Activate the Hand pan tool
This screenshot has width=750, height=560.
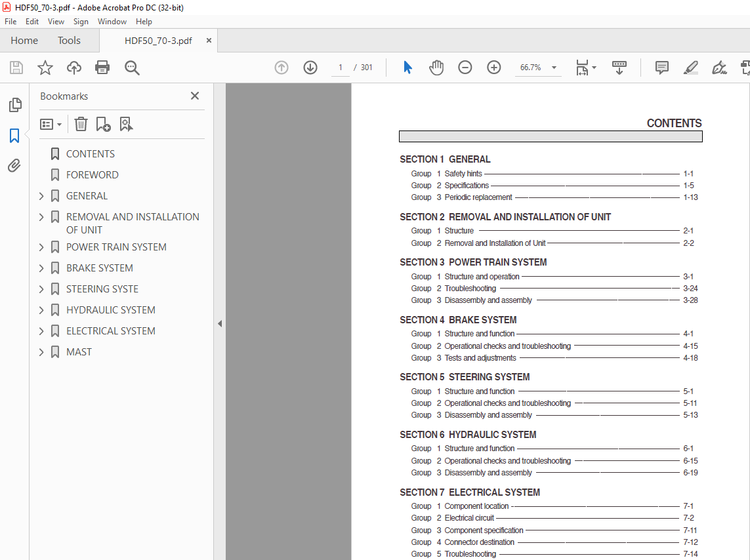click(436, 68)
